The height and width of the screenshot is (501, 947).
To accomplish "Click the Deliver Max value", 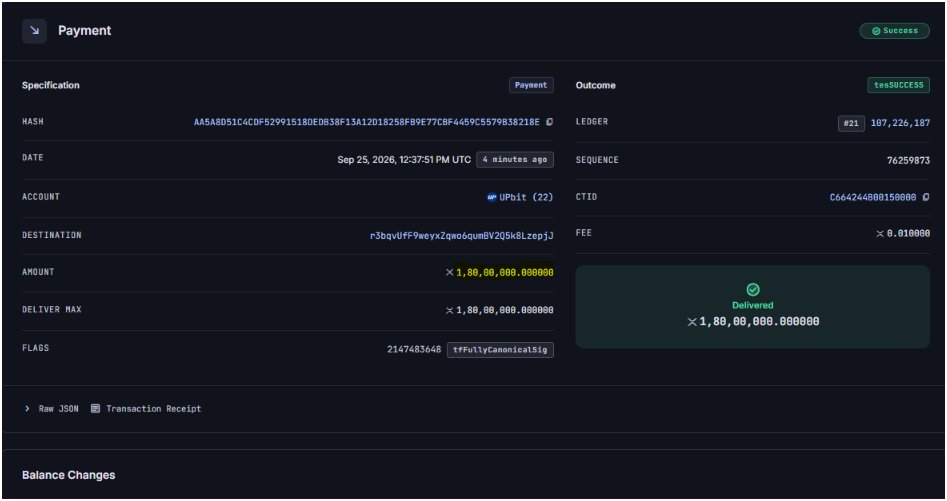I will pos(504,310).
